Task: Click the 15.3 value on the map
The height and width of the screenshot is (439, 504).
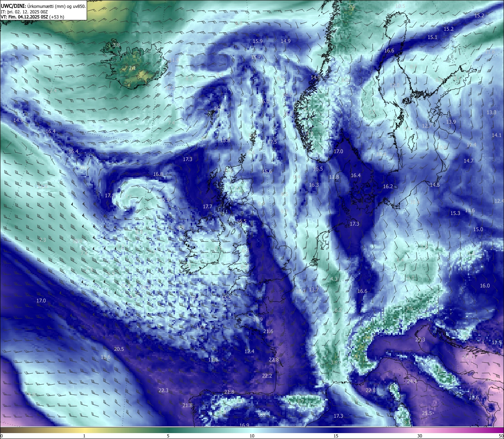Action: coord(455,213)
